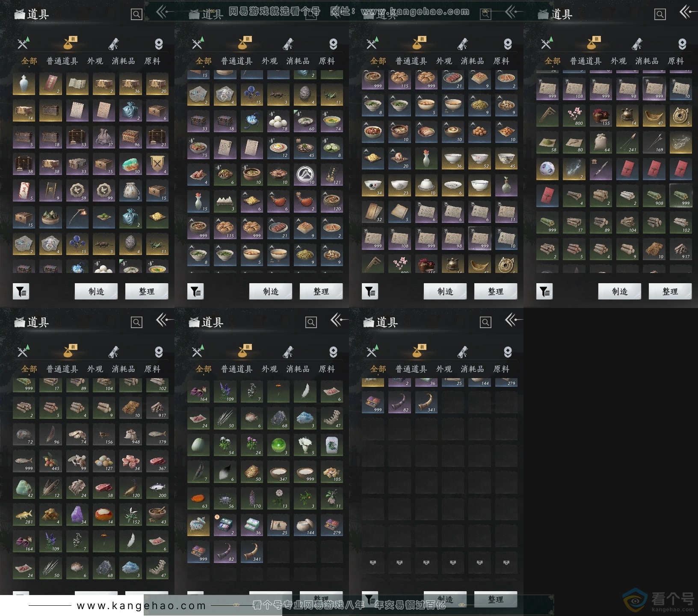Screen dimensions: 698x616
Task: Open search in the bottom-middle 道具 panel
Action: click(311, 323)
